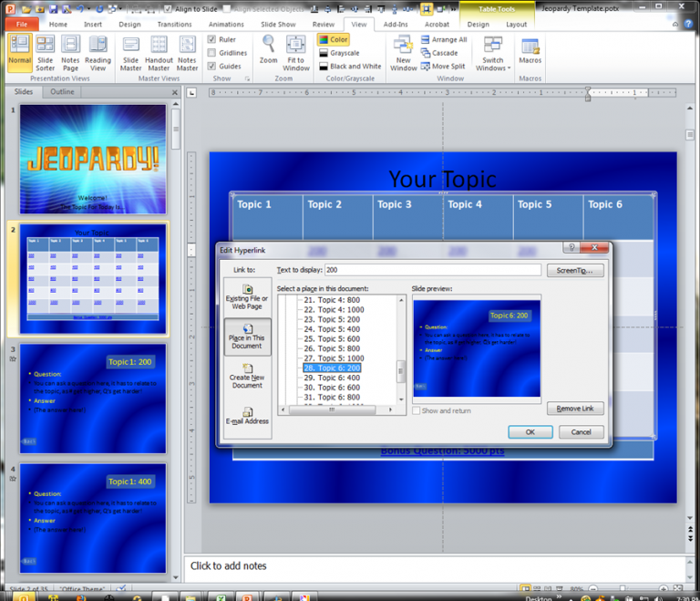Viewport: 700px width, 601px height.
Task: Open the Macros dialog
Action: (x=530, y=51)
